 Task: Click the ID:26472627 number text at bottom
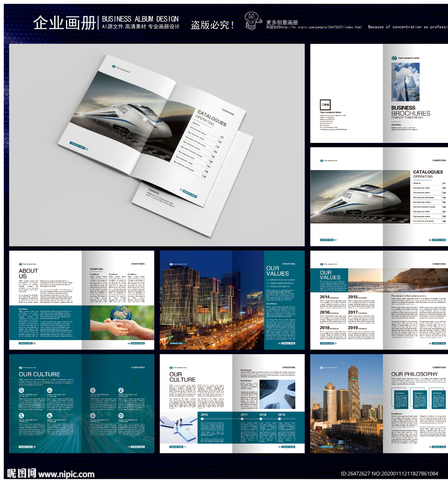coord(355,474)
